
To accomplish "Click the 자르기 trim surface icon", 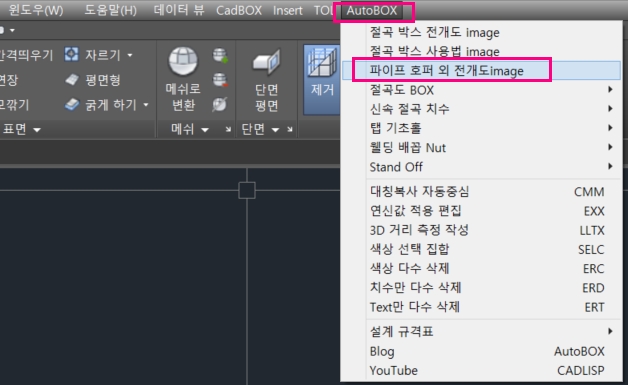I will pos(71,54).
